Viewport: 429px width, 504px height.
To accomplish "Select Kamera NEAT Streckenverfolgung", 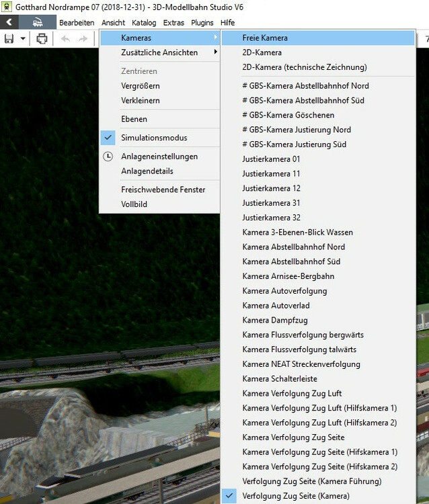I will point(318,364).
